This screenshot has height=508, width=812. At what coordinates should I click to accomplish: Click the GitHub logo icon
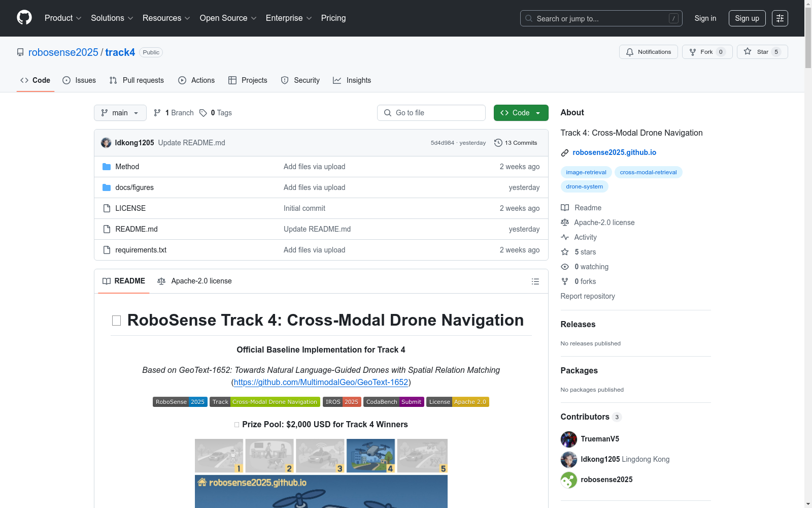tap(24, 18)
